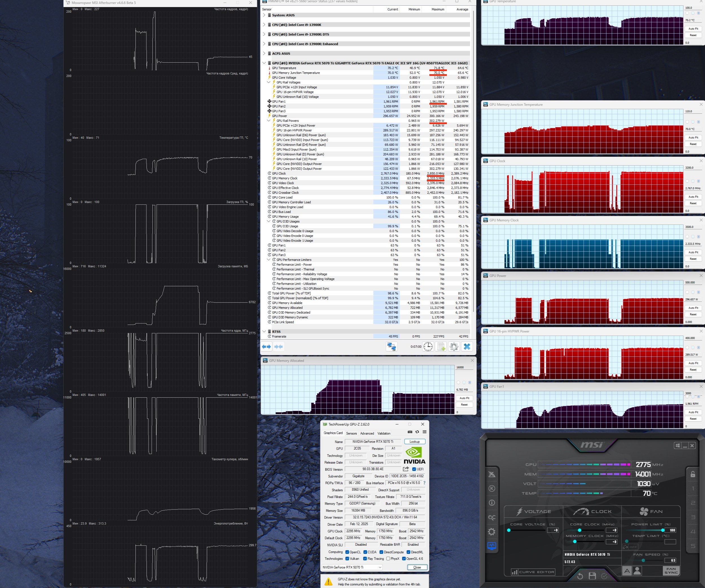Select GPU-Z Graphics Card tab

[x=333, y=433]
